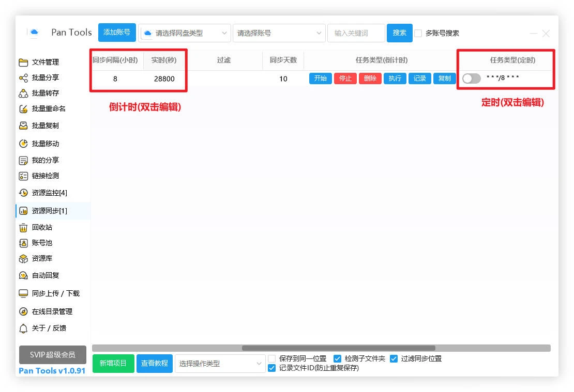The image size is (574, 392).
Task: Select the 批量转存 sidebar icon
Action: pos(23,93)
